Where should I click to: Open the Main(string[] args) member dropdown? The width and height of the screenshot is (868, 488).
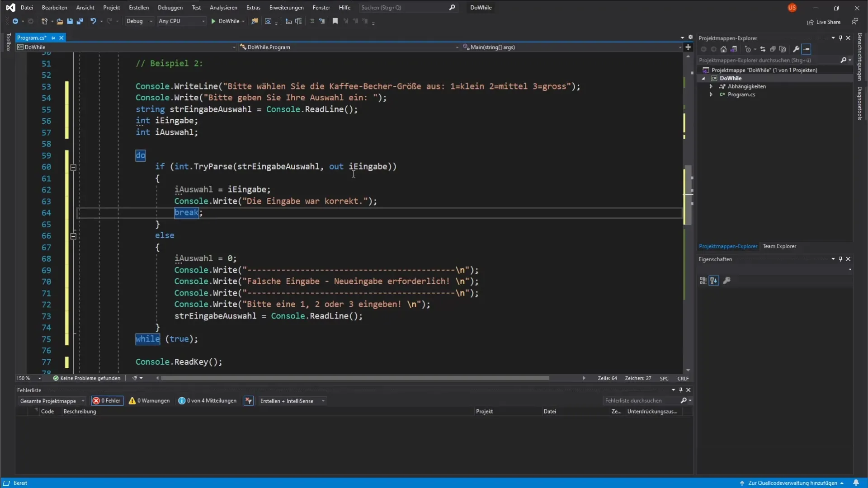click(572, 47)
